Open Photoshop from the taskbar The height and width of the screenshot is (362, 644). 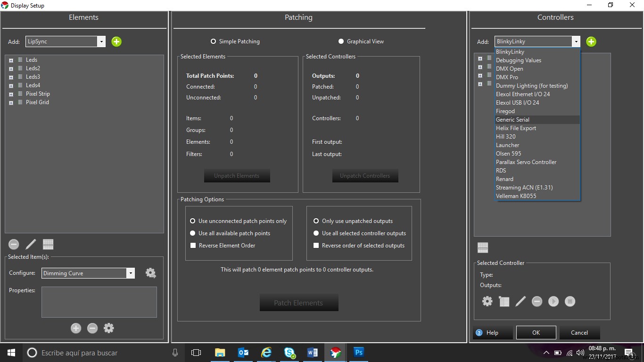click(358, 352)
